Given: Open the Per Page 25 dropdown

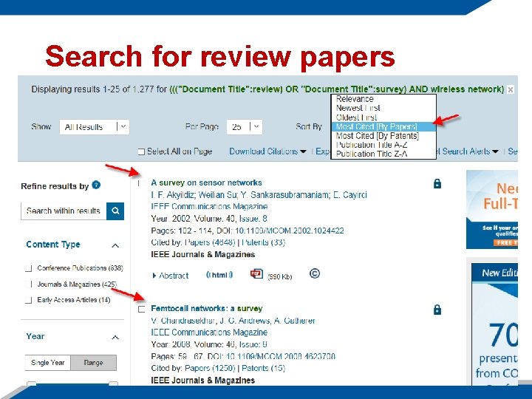Looking at the screenshot, I should pyautogui.click(x=245, y=127).
